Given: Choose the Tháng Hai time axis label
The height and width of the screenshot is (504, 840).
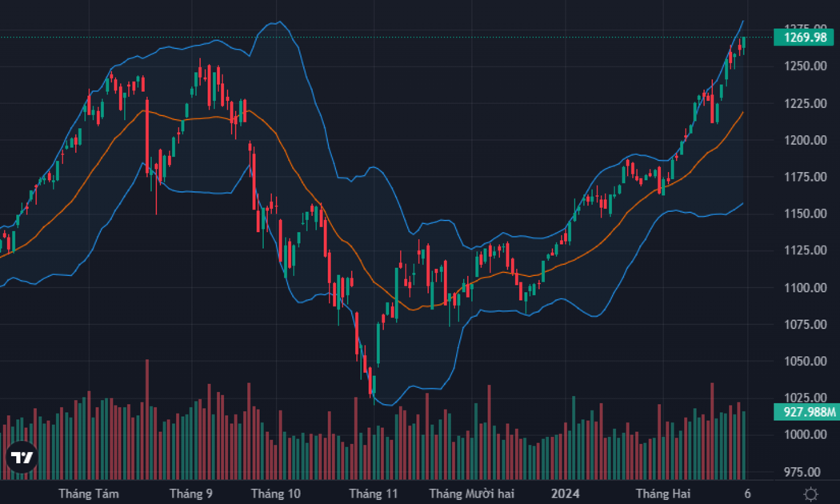Looking at the screenshot, I should click(662, 494).
